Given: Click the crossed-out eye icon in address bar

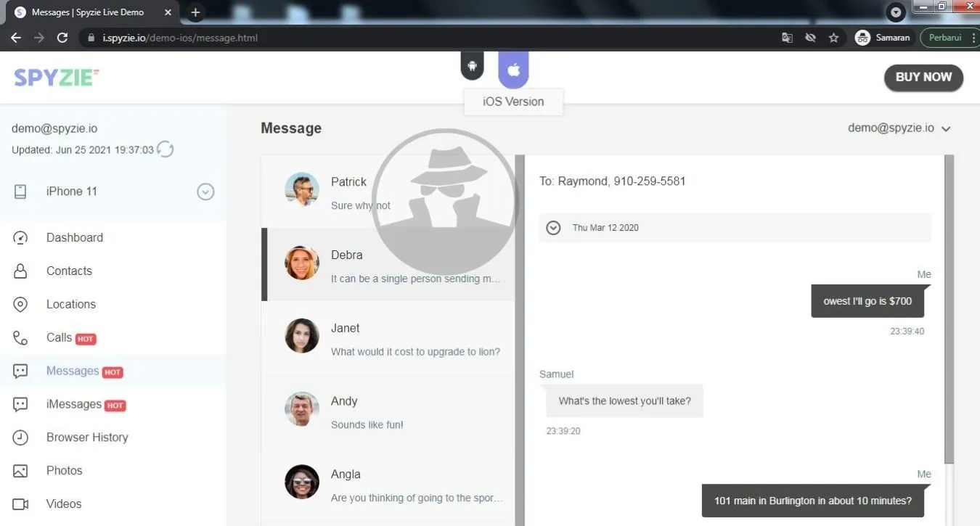Looking at the screenshot, I should coord(811,38).
